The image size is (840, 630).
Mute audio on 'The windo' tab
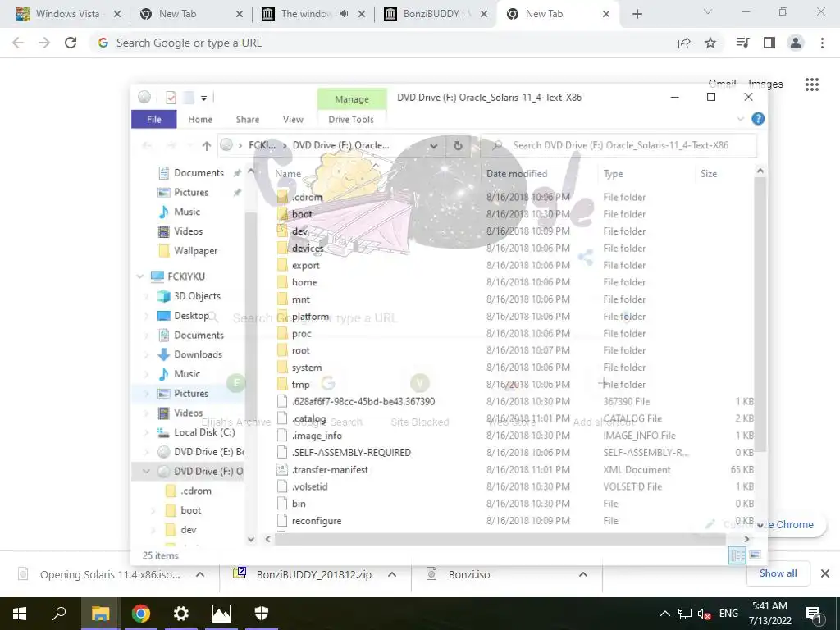tap(344, 14)
